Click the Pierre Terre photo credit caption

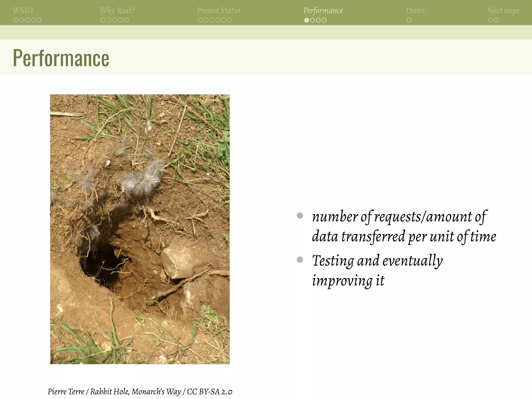[140, 391]
